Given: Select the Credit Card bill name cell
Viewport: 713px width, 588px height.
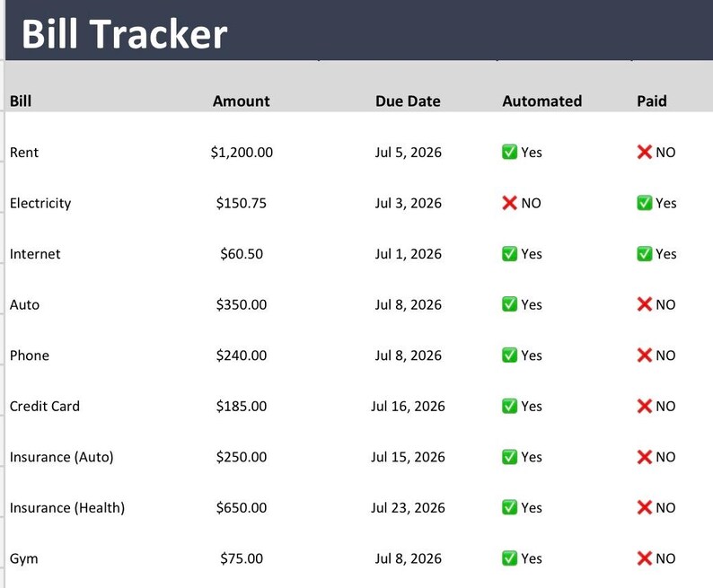Looking at the screenshot, I should [45, 406].
